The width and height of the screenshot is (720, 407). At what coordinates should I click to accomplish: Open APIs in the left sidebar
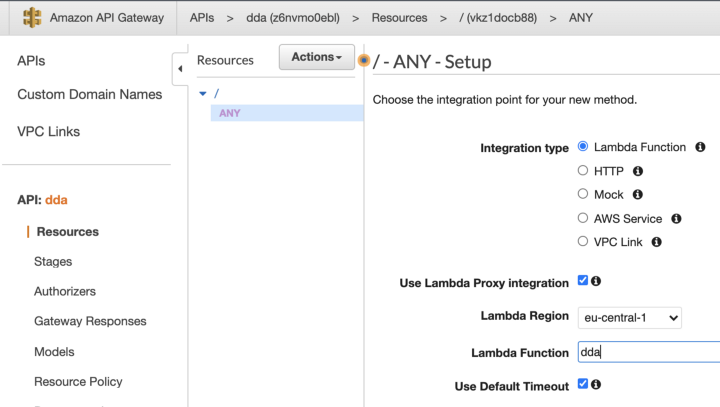pos(31,61)
